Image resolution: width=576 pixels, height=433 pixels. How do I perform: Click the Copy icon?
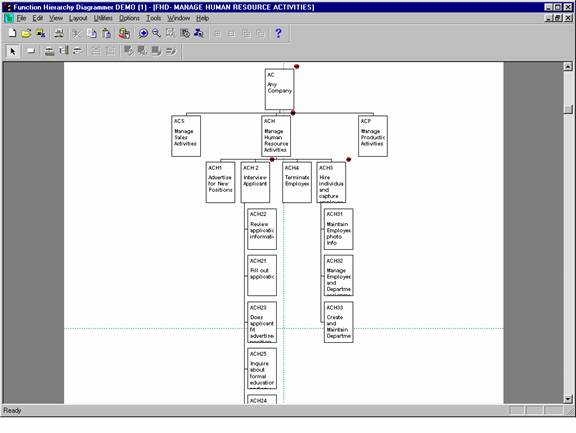[92, 33]
